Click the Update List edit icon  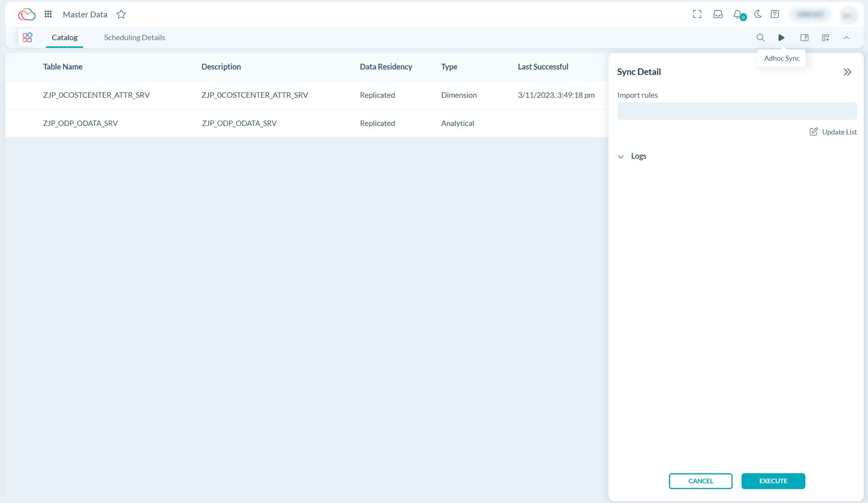(x=814, y=132)
